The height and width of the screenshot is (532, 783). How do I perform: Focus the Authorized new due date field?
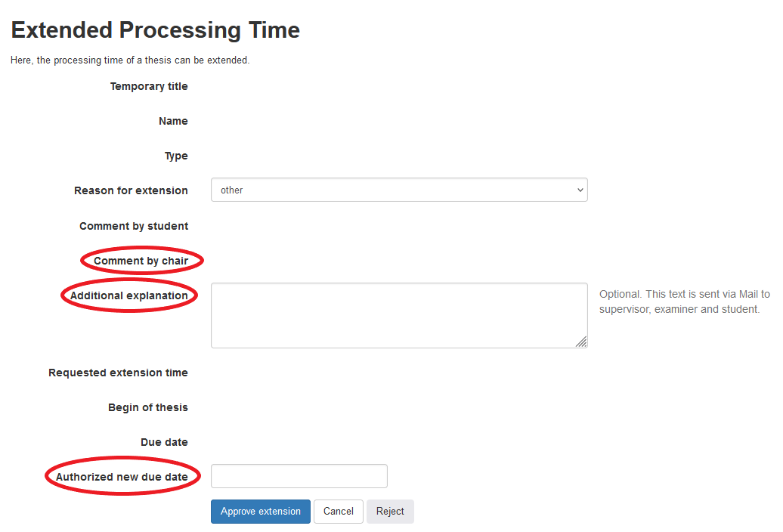click(299, 476)
